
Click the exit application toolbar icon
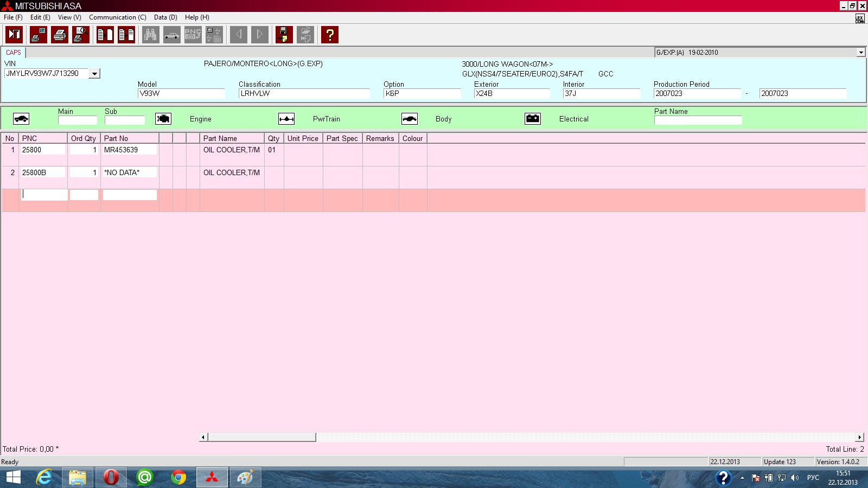point(14,35)
